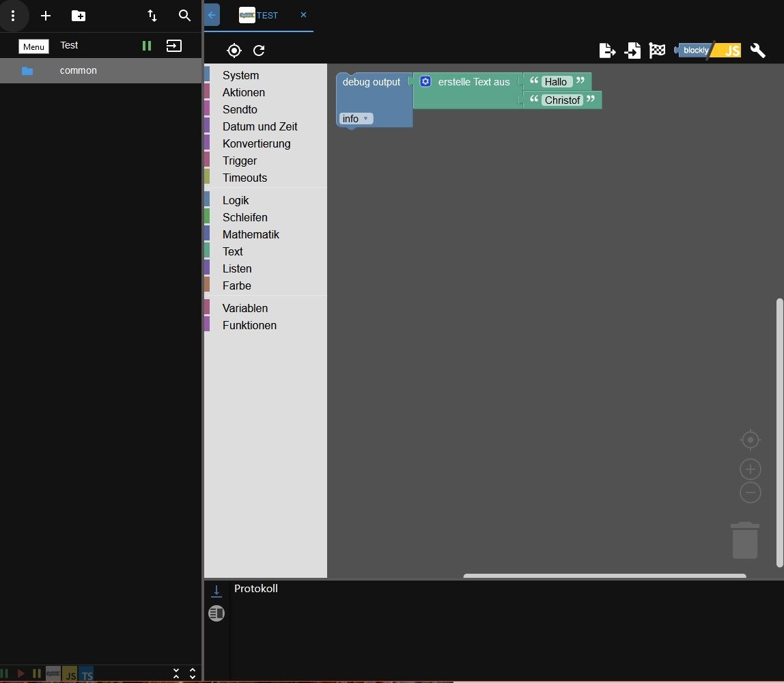
Task: Filter by red play icon
Action: (21, 673)
